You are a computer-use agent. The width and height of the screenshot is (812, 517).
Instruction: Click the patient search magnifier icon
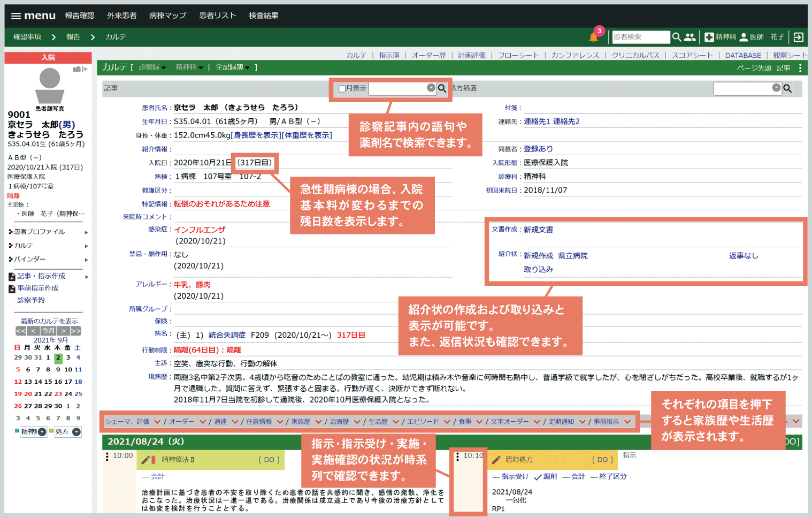pos(677,37)
